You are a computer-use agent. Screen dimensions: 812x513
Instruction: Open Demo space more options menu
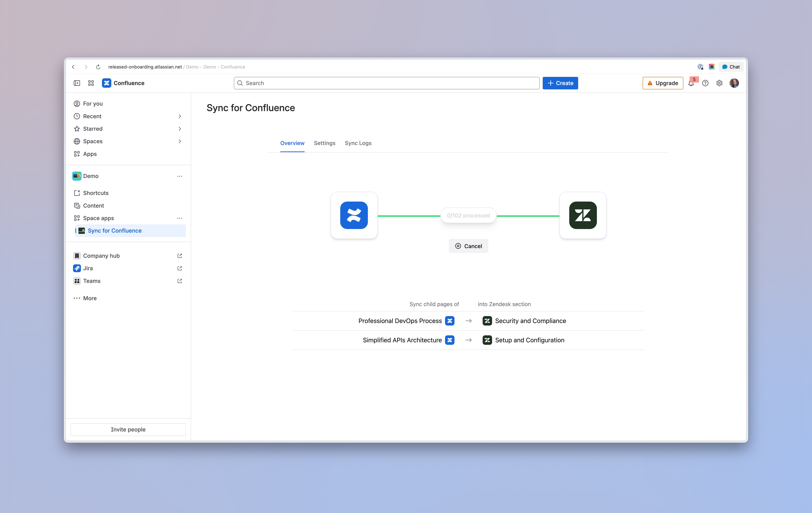pos(180,176)
